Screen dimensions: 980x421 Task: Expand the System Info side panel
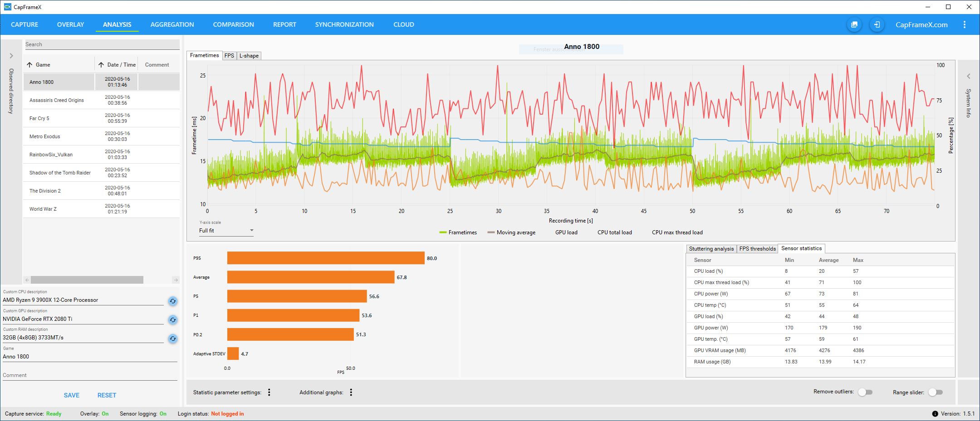(968, 76)
